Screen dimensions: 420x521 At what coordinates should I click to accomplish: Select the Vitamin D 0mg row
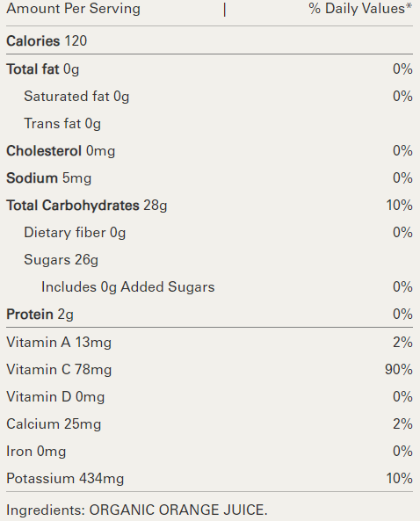(x=209, y=397)
